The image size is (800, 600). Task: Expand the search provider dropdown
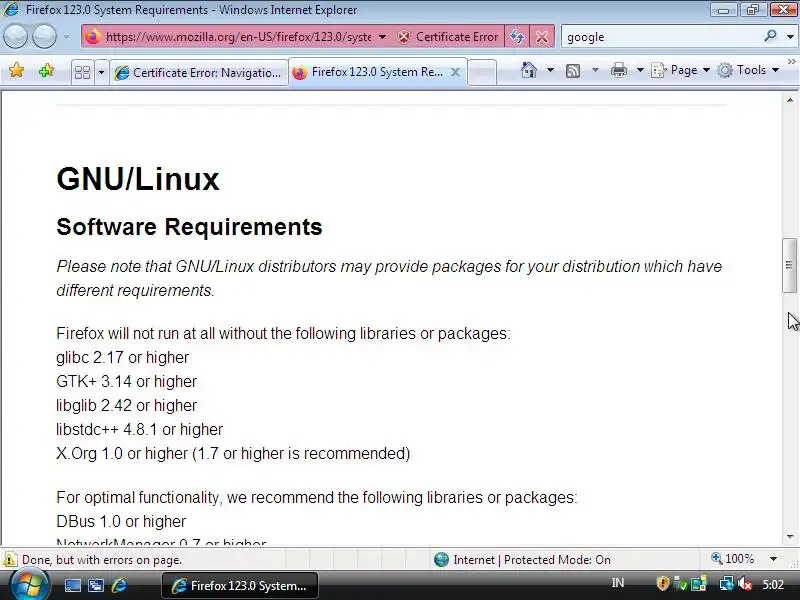[x=790, y=37]
